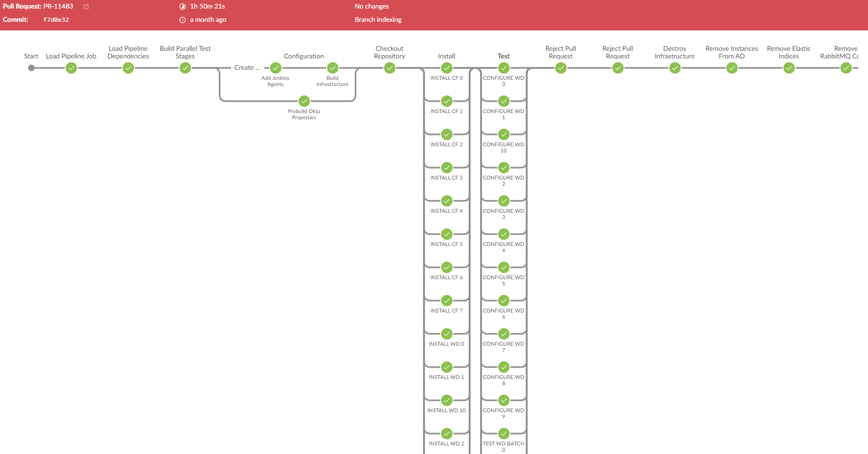The width and height of the screenshot is (868, 454).
Task: Open the PR-11483 external link icon
Action: click(86, 7)
